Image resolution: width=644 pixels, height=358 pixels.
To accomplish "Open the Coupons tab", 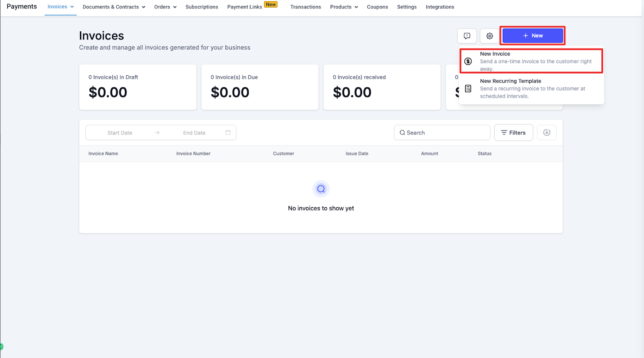I will click(377, 7).
